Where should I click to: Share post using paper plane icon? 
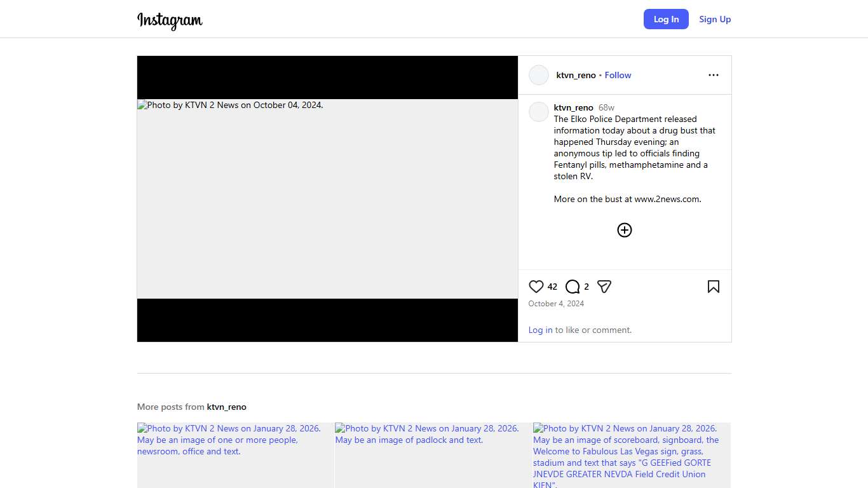tap(604, 287)
